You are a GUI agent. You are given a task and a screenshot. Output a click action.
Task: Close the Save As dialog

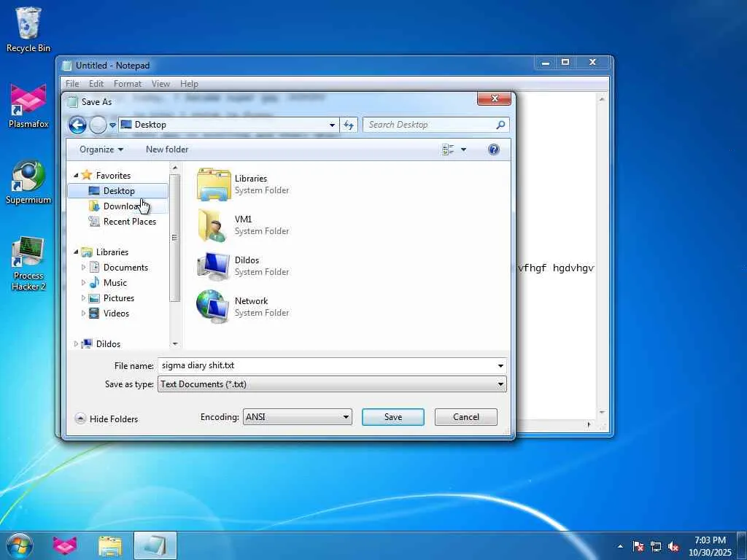pos(494,98)
